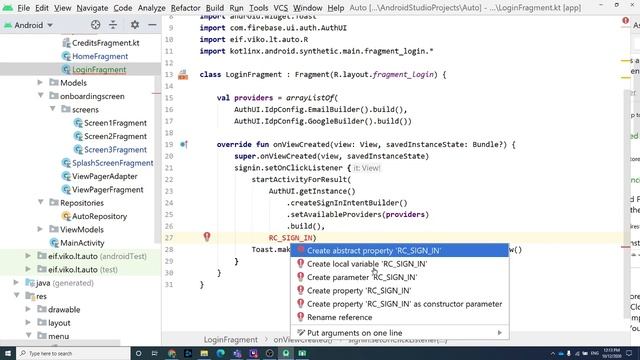Screen dimensions: 640x360
Task: Choose Put arguments on one line
Action: 400,333
